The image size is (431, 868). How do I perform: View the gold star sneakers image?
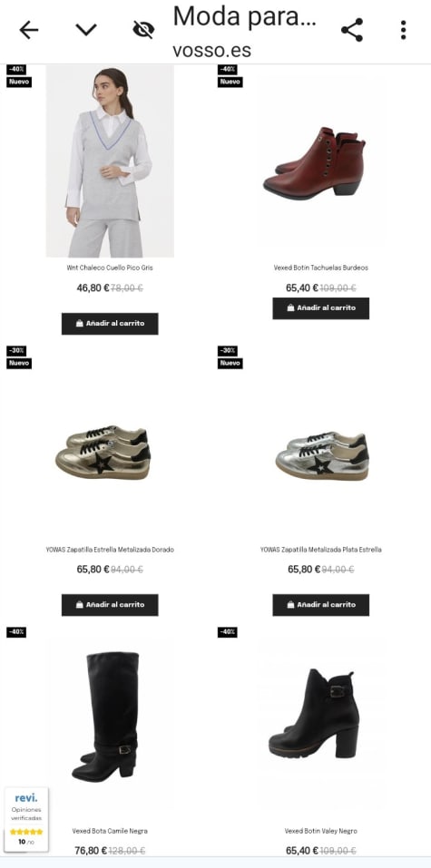click(103, 453)
